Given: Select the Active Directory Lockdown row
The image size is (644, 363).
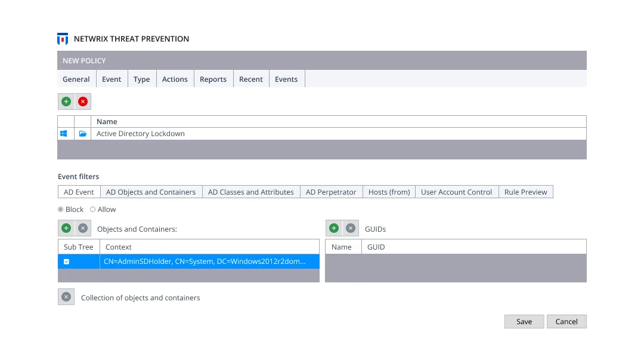Looking at the screenshot, I should pyautogui.click(x=322, y=134).
